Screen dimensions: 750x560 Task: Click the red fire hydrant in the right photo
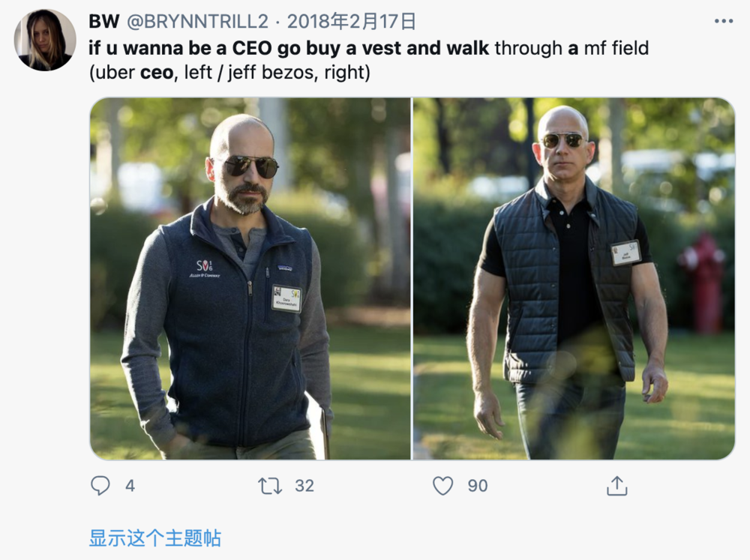[x=703, y=283]
